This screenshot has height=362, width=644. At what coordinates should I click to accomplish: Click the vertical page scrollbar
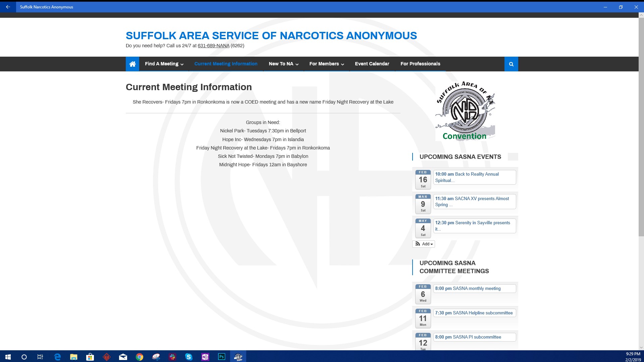pyautogui.click(x=641, y=127)
